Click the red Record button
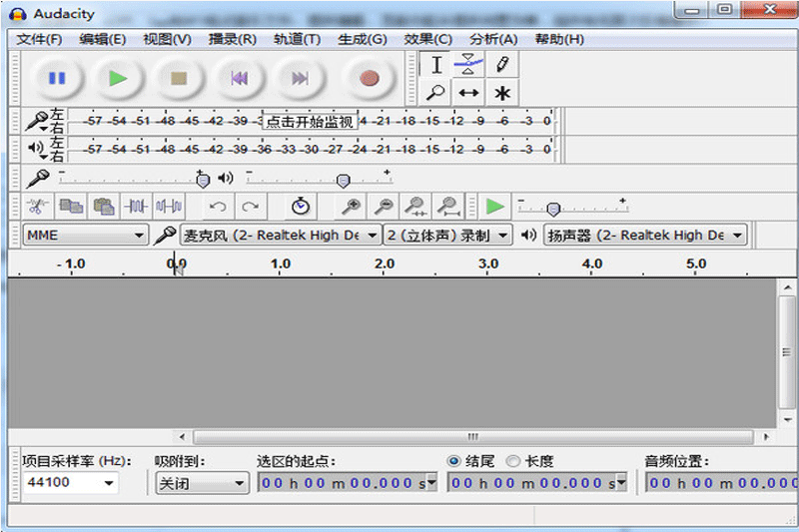Screen dimensions: 799x532 (370, 78)
